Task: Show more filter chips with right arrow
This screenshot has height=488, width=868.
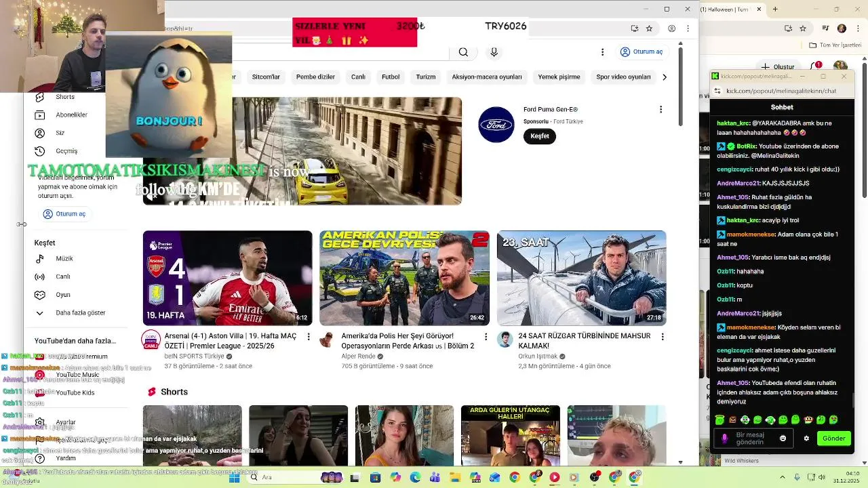Action: 665,77
